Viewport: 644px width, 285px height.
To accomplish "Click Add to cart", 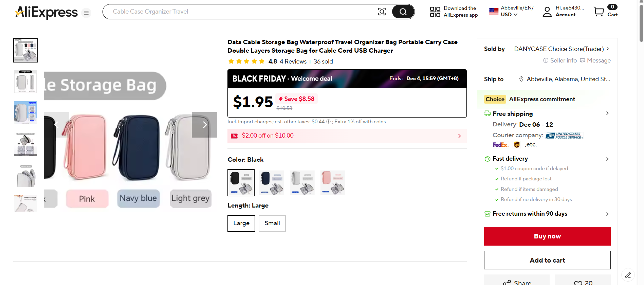I will coord(547,260).
